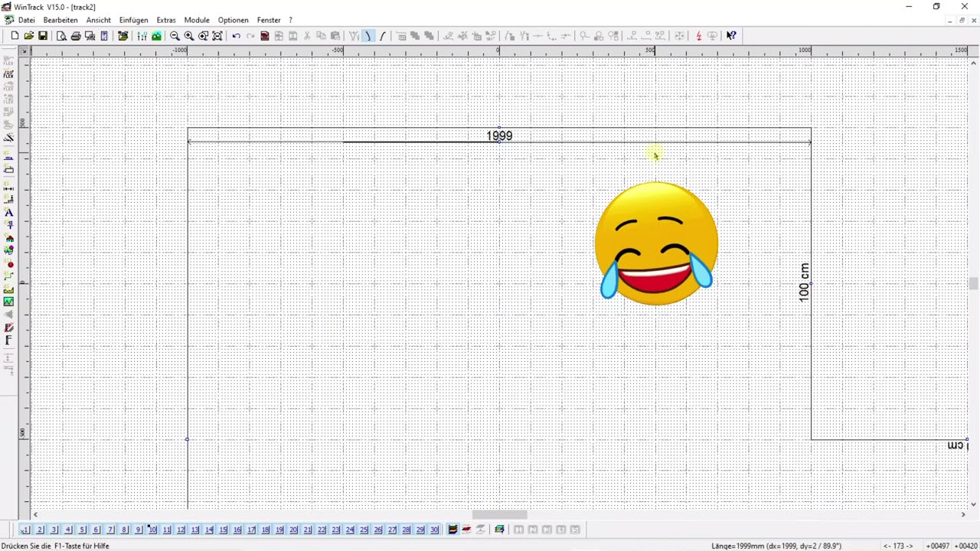The width and height of the screenshot is (980, 551).
Task: Select the '100 cm' vertical dimension label
Action: tap(804, 282)
